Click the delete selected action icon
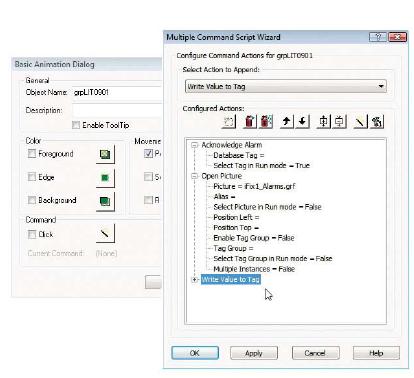This screenshot has height=378, width=414. [x=250, y=122]
